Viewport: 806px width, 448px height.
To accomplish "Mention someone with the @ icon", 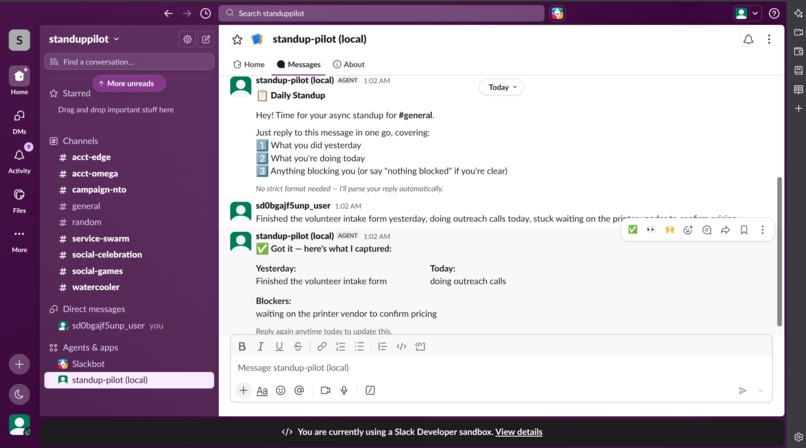I will pyautogui.click(x=299, y=390).
